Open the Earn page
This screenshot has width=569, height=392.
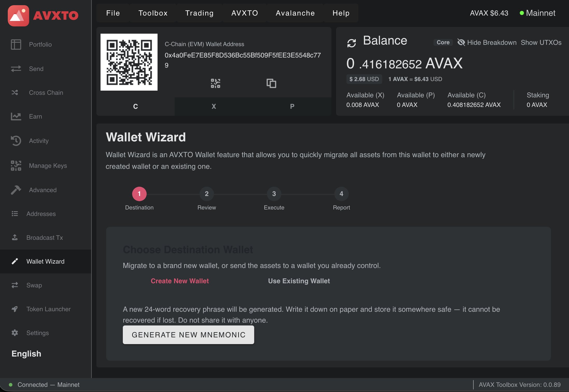[35, 116]
